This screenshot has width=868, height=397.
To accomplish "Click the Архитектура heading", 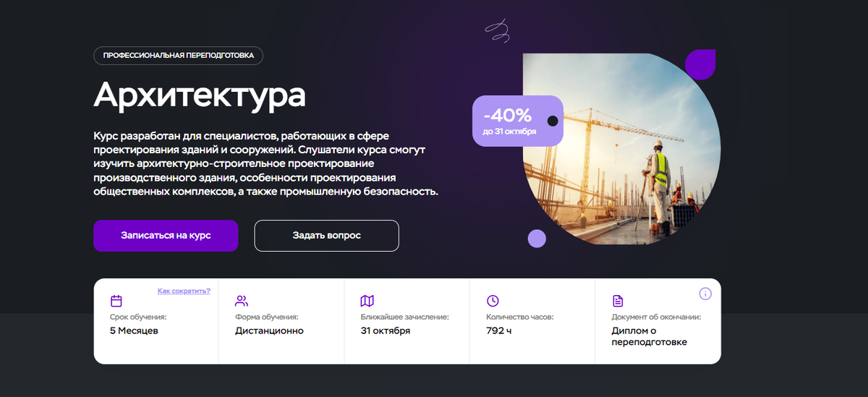I will pos(200,95).
